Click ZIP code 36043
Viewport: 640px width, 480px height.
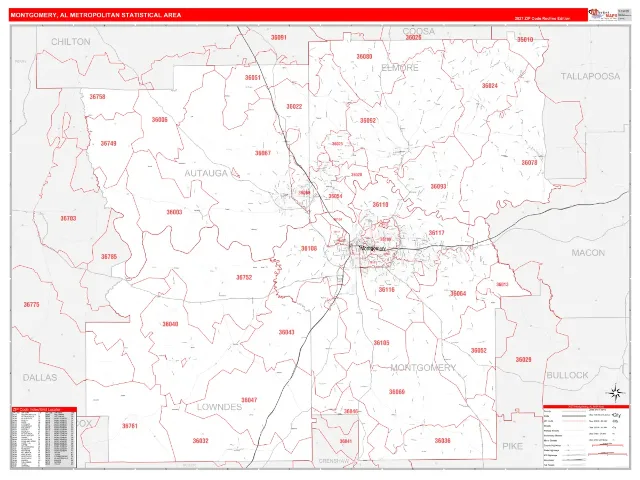click(287, 332)
